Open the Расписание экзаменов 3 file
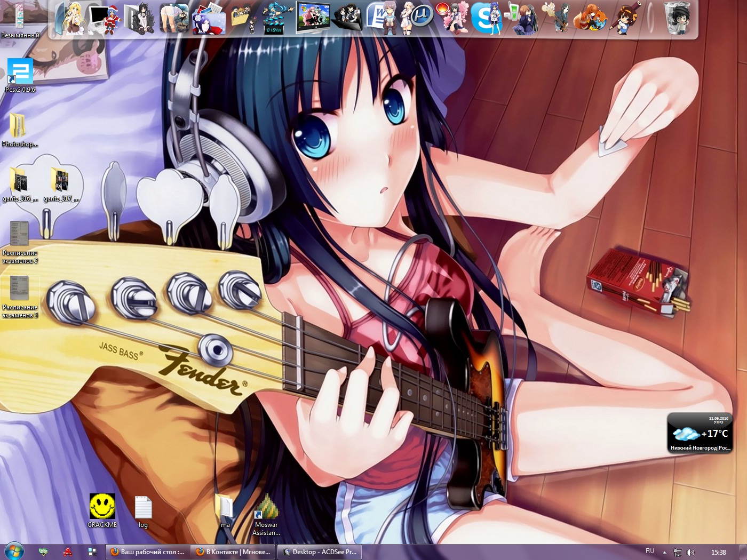Screen dimensions: 747x560 (20, 297)
